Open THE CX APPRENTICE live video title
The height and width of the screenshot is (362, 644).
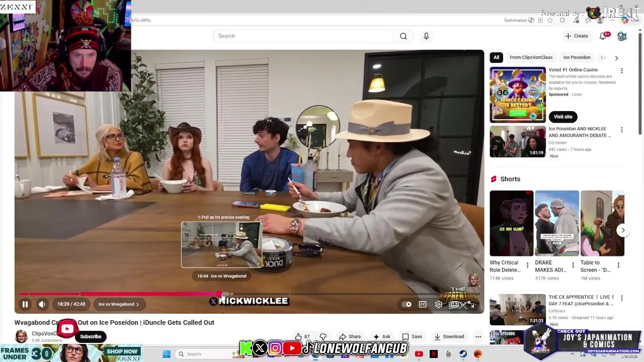(582, 300)
